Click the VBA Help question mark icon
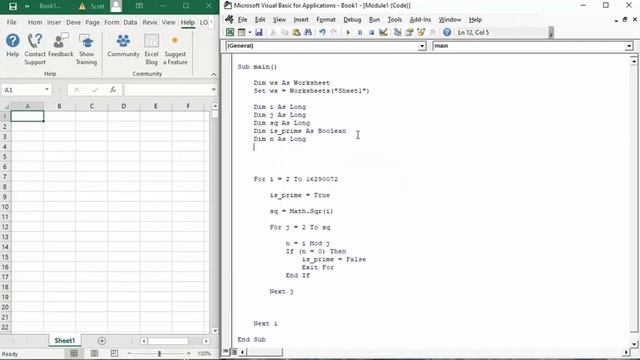This screenshot has height=360, width=640. pyautogui.click(x=447, y=32)
